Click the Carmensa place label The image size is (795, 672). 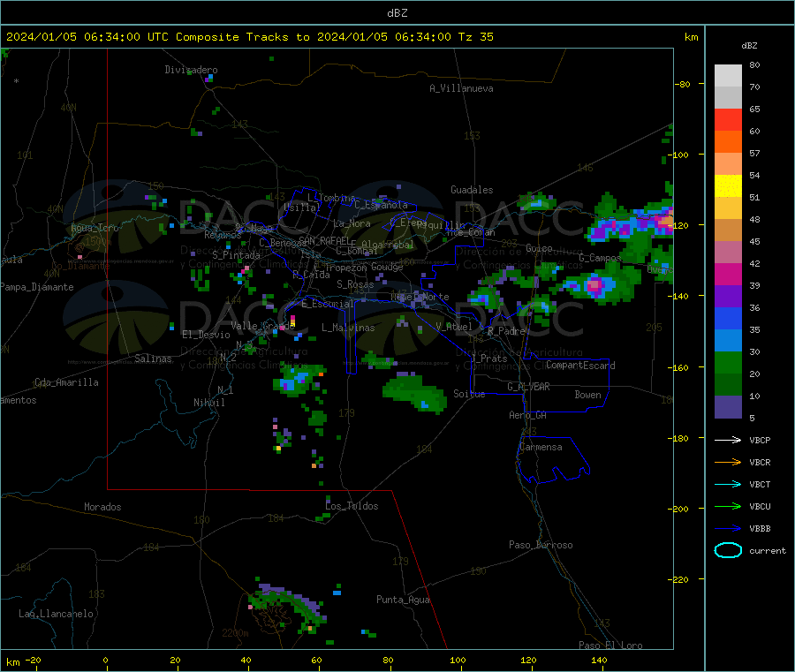tap(541, 447)
